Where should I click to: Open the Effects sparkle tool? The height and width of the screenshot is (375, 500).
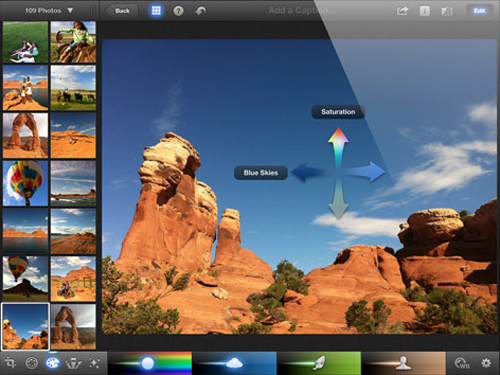94,363
